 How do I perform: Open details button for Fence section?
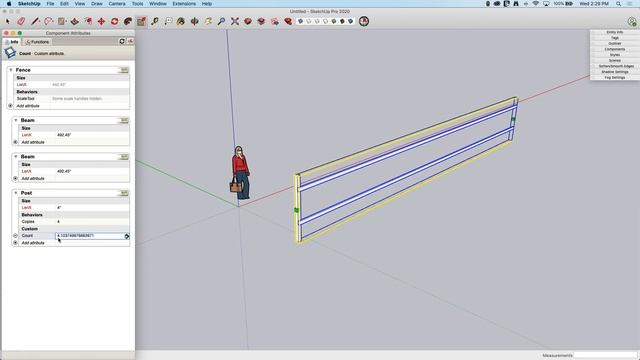coord(124,70)
